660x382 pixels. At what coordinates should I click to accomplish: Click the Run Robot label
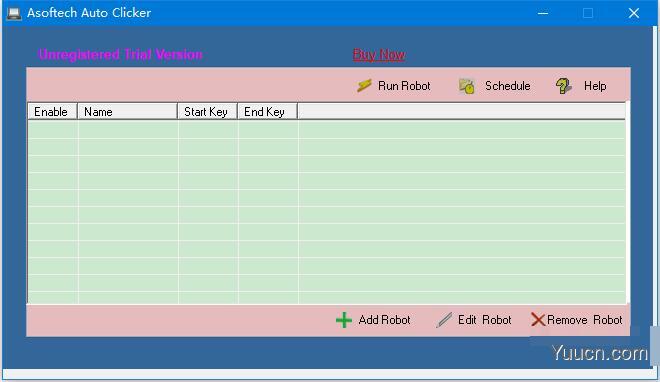(x=404, y=86)
